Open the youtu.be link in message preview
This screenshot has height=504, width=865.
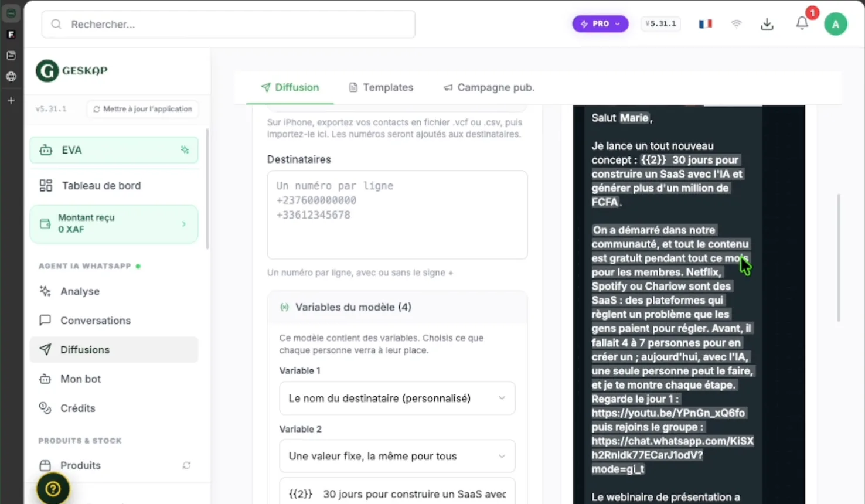668,413
